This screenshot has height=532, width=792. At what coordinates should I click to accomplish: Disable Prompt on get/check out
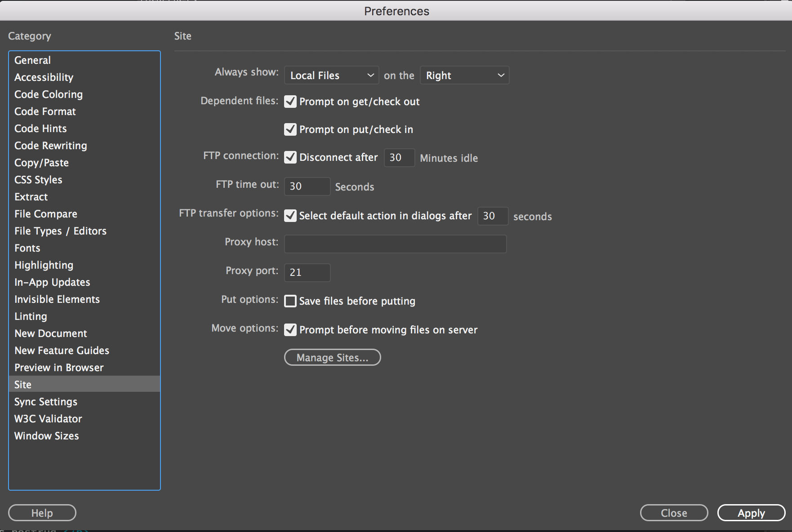coord(290,102)
